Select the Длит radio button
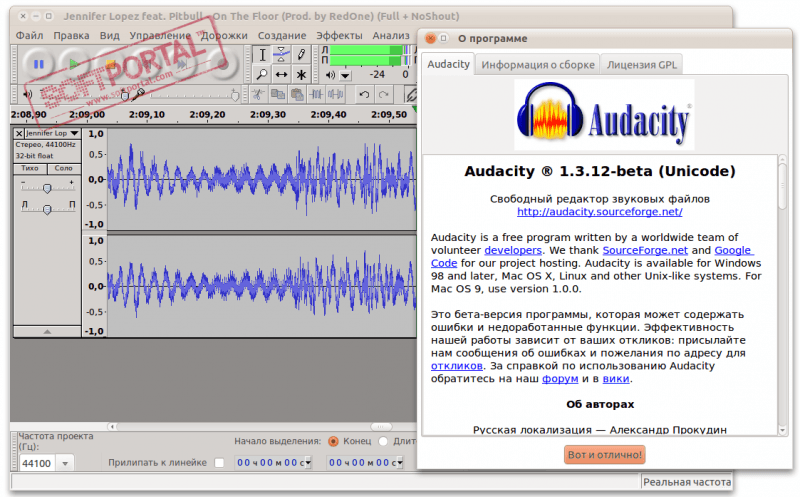 coord(383,441)
